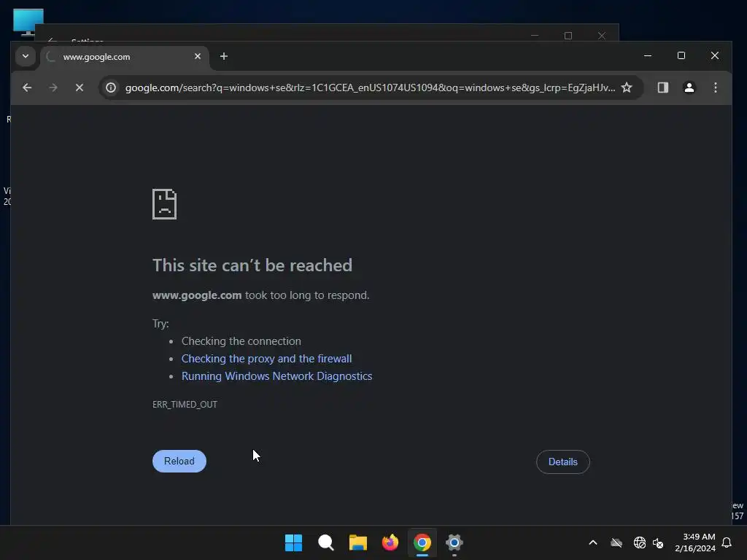Bookmark this page with the star icon
Screen dimensions: 747x560
click(627, 87)
